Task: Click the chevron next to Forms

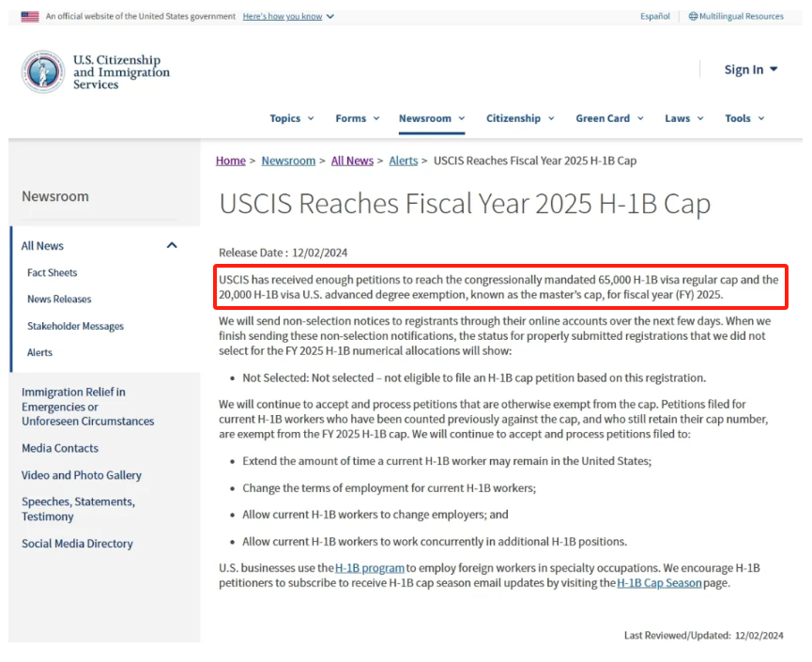Action: 376,118
